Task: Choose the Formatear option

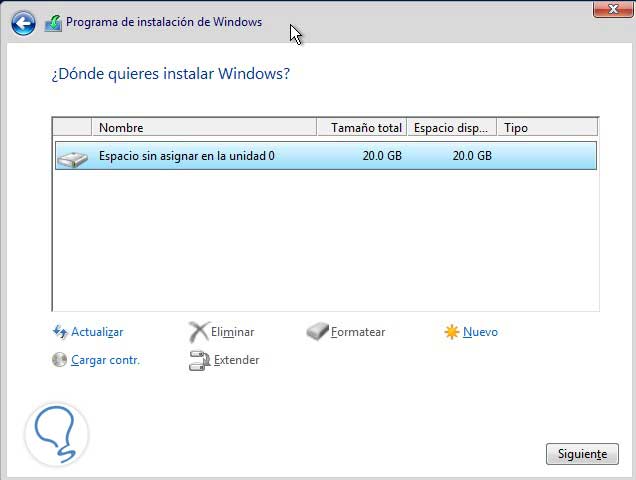Action: coord(358,332)
